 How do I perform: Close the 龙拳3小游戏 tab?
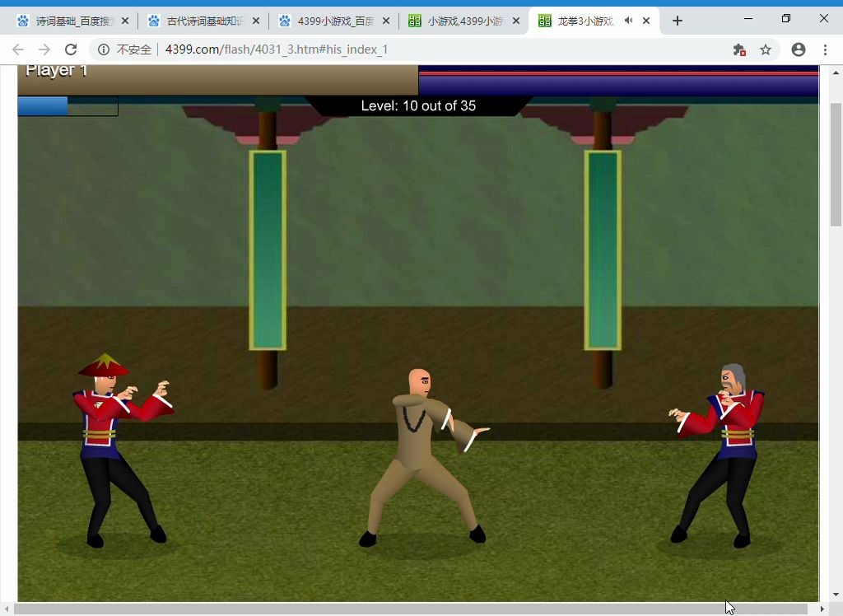click(646, 21)
